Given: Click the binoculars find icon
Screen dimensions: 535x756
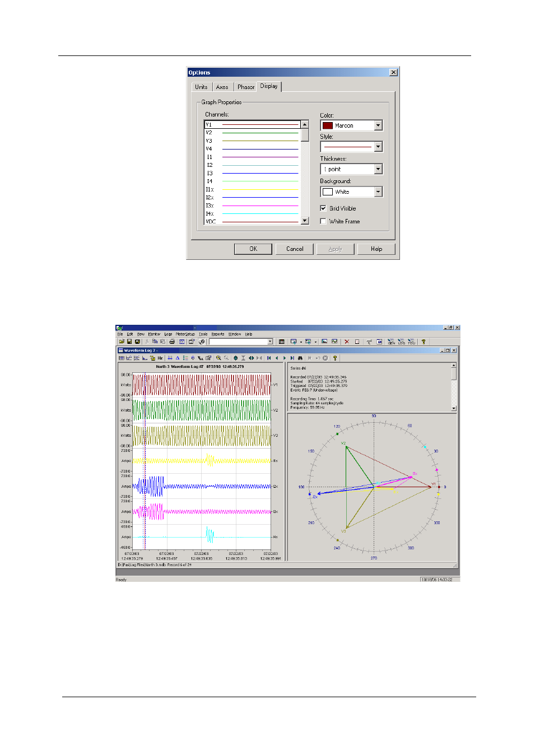Looking at the screenshot, I should (300, 358).
